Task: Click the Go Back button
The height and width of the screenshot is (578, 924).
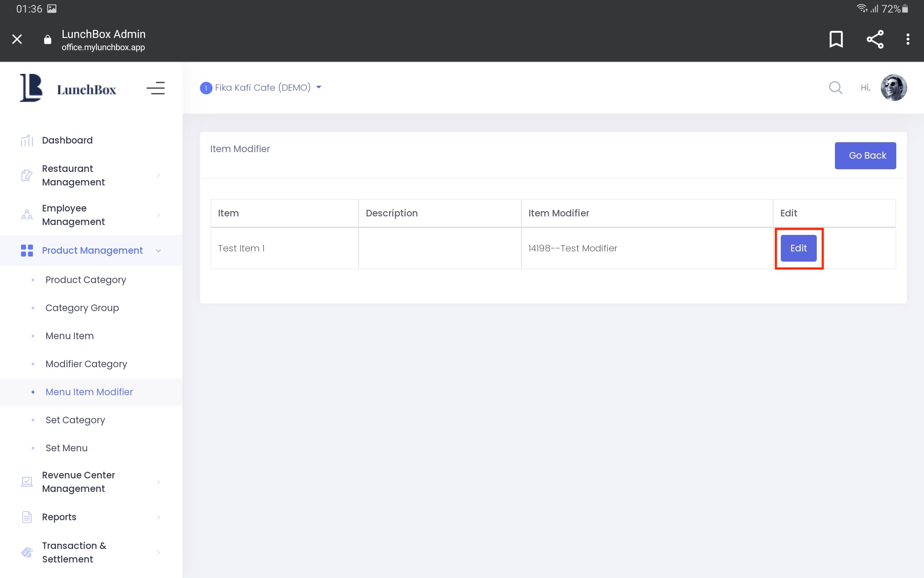Action: [x=865, y=156]
